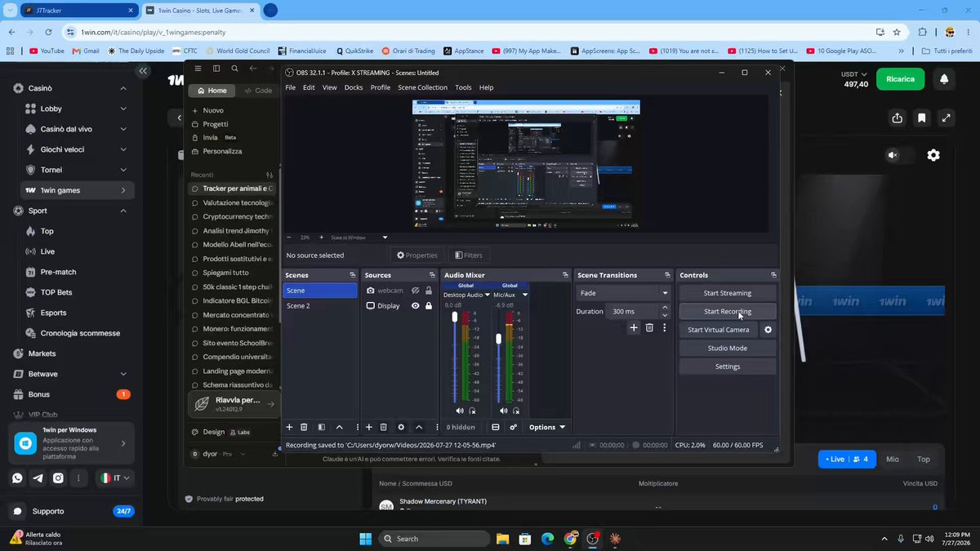Open the Filters dialog in OBS
The image size is (980, 551).
pos(469,256)
